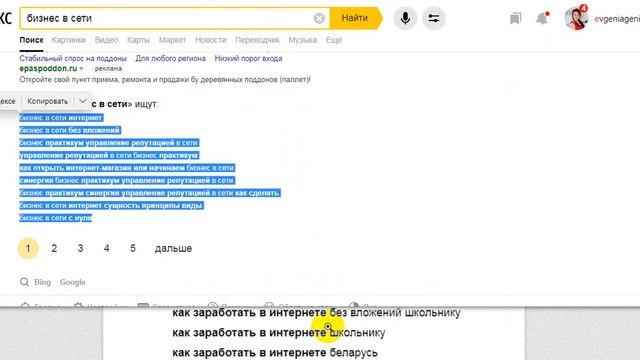
Task: Select results page 1
Action: [x=28, y=248]
